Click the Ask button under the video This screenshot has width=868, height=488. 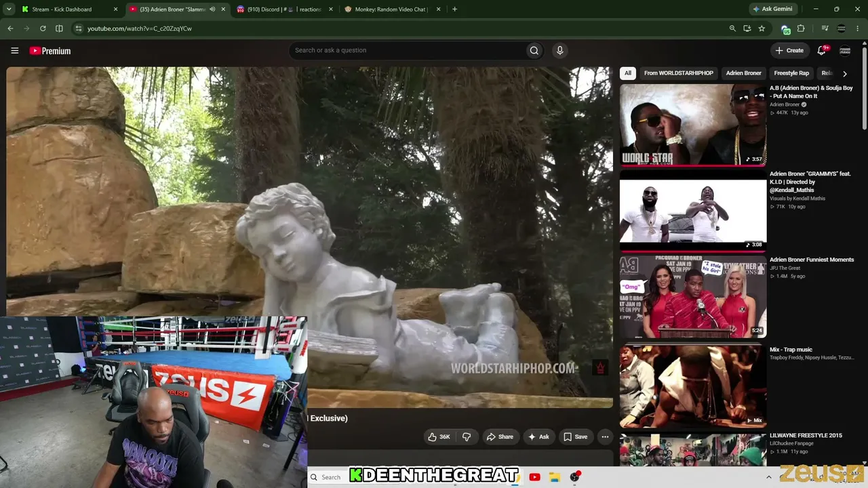click(x=538, y=437)
